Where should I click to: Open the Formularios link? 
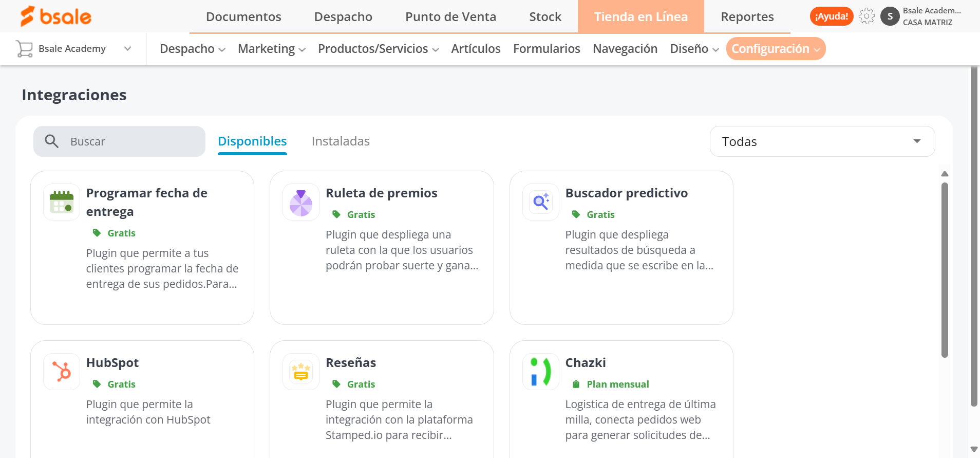pyautogui.click(x=546, y=49)
